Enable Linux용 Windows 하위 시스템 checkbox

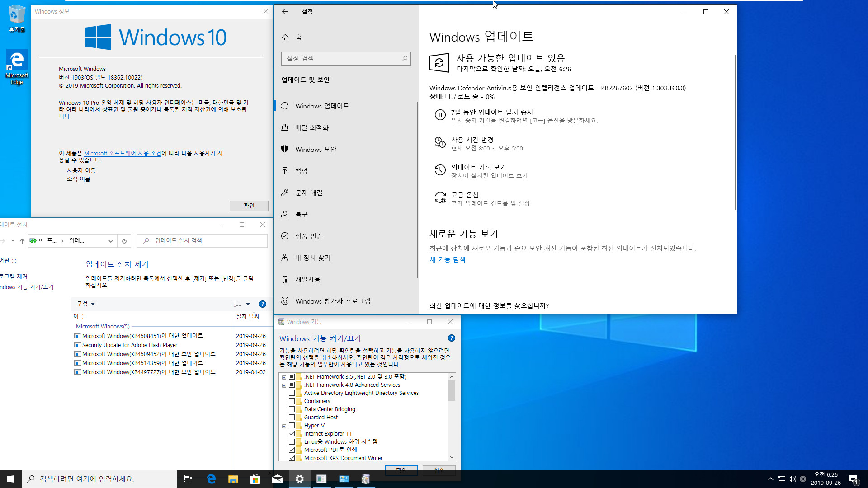tap(292, 442)
